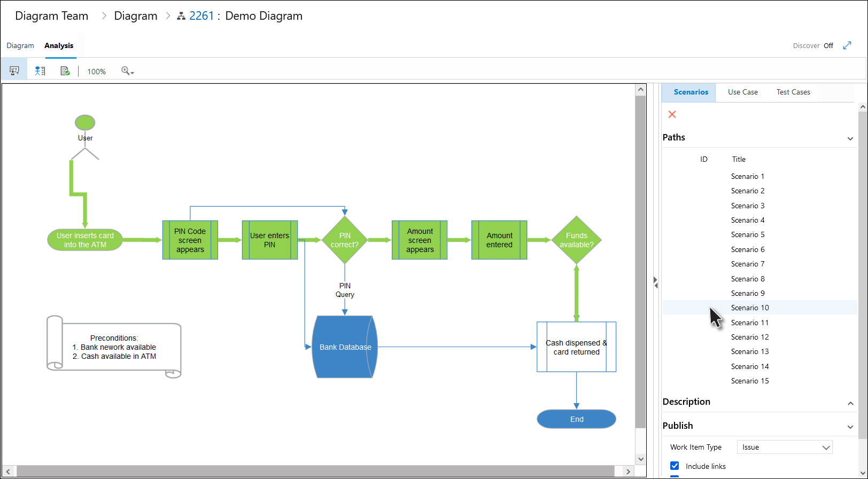The image size is (868, 479).
Task: Select the 'User enters PIN' box
Action: pos(270,240)
